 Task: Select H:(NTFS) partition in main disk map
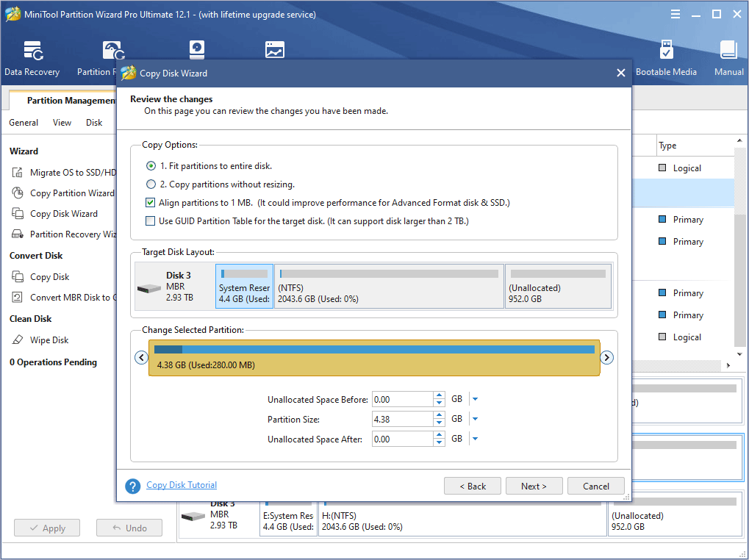tap(462, 519)
